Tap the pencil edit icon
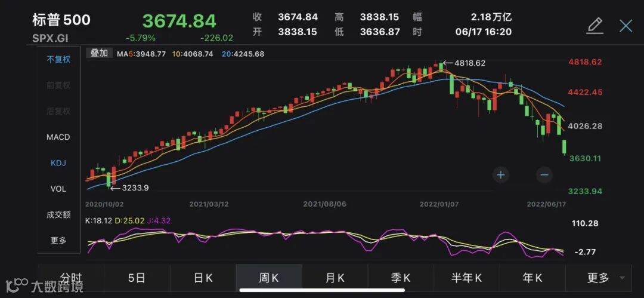Image resolution: width=644 pixels, height=298 pixels. click(595, 26)
